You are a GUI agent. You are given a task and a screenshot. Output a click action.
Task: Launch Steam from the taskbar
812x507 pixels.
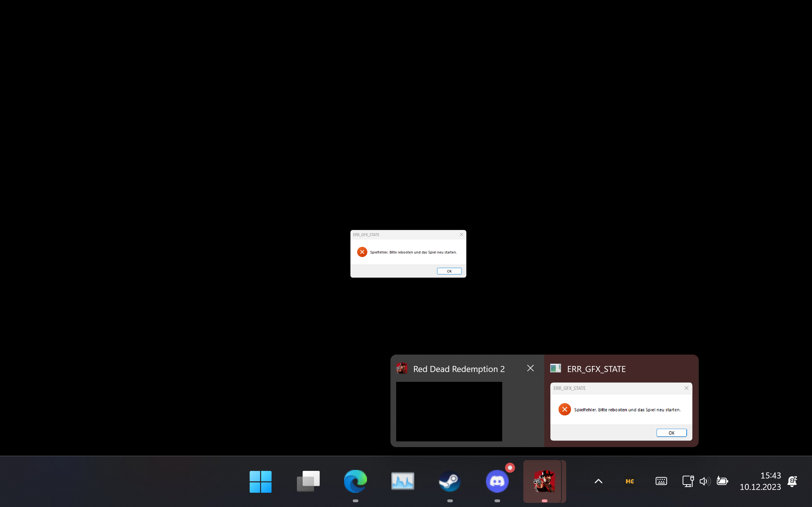(450, 481)
